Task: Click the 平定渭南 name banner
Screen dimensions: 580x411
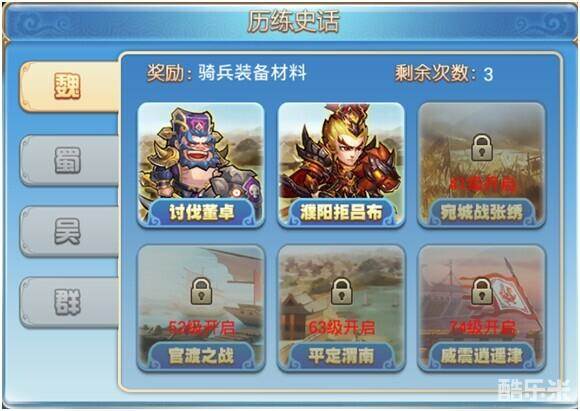Action: [341, 355]
